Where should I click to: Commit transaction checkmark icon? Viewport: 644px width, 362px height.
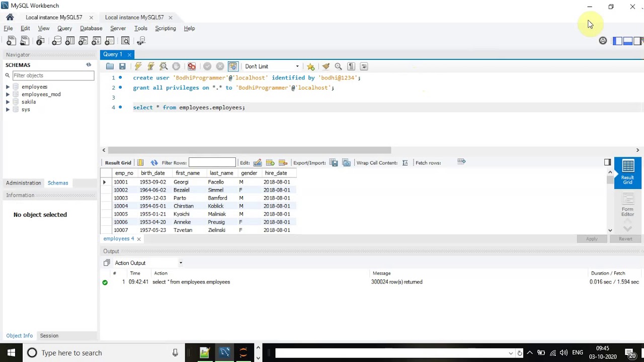click(207, 66)
